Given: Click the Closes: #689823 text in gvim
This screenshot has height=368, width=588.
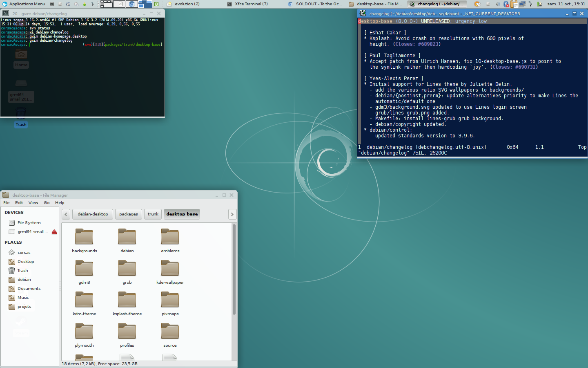Looking at the screenshot, I should click(x=417, y=44).
